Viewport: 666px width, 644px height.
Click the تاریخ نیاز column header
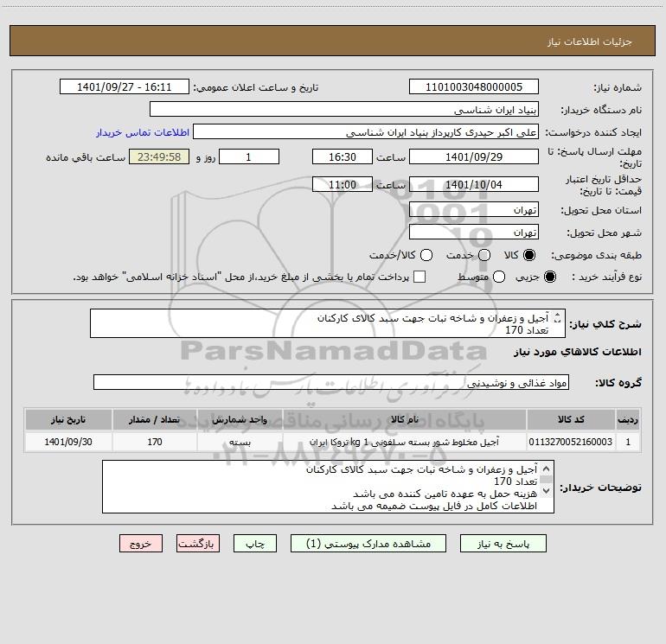coord(68,419)
